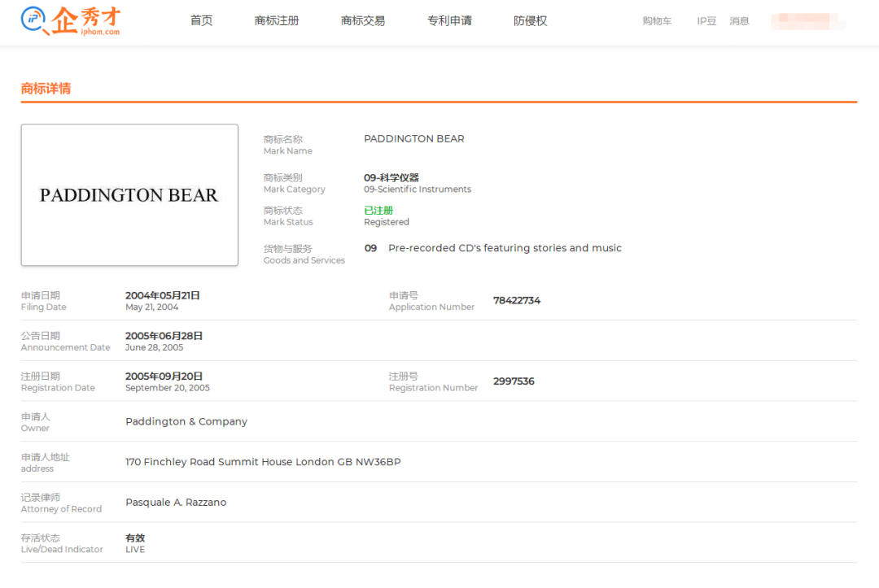This screenshot has width=879, height=588.
Task: Click the 企秀才 iphom.com logo
Action: (x=71, y=21)
